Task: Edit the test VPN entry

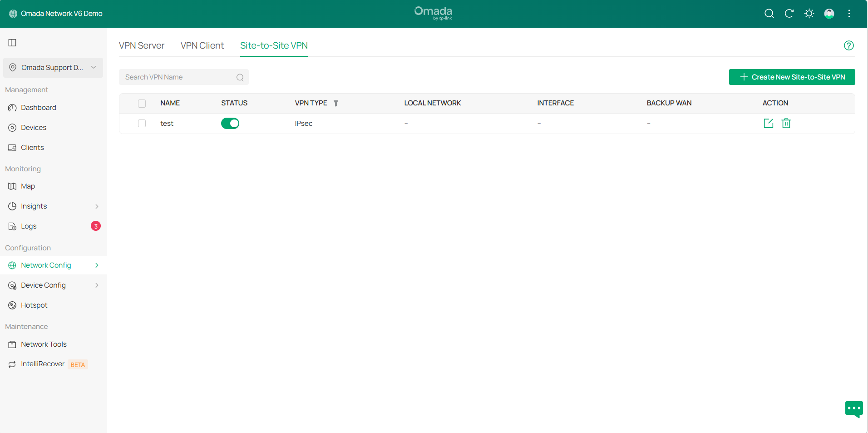Action: (x=768, y=123)
